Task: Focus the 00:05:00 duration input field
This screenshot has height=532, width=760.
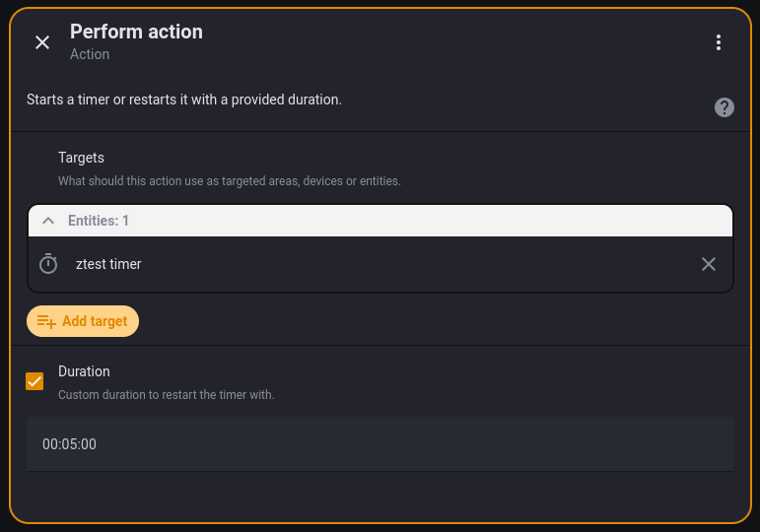Action: tap(380, 444)
